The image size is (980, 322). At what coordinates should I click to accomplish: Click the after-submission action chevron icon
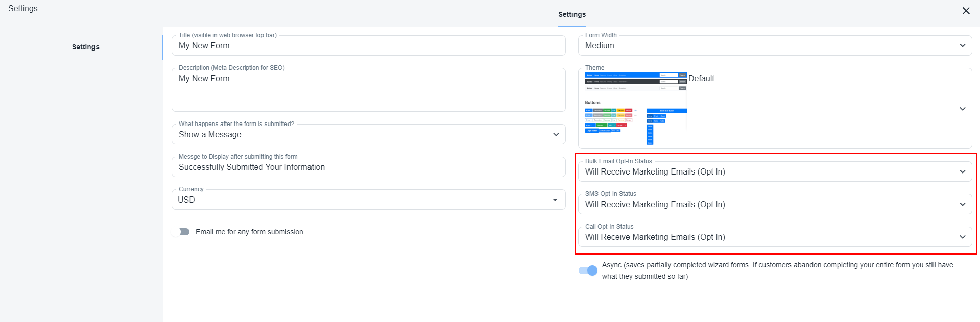click(x=556, y=134)
